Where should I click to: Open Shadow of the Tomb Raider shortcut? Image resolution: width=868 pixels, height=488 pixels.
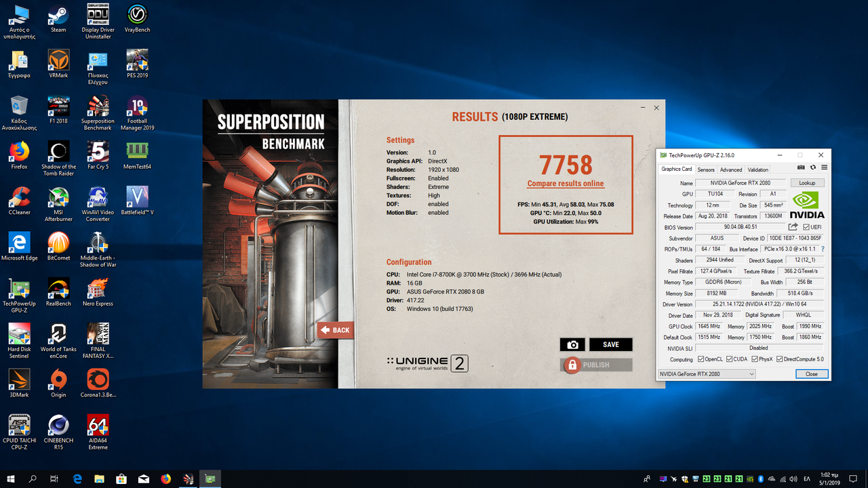point(58,159)
